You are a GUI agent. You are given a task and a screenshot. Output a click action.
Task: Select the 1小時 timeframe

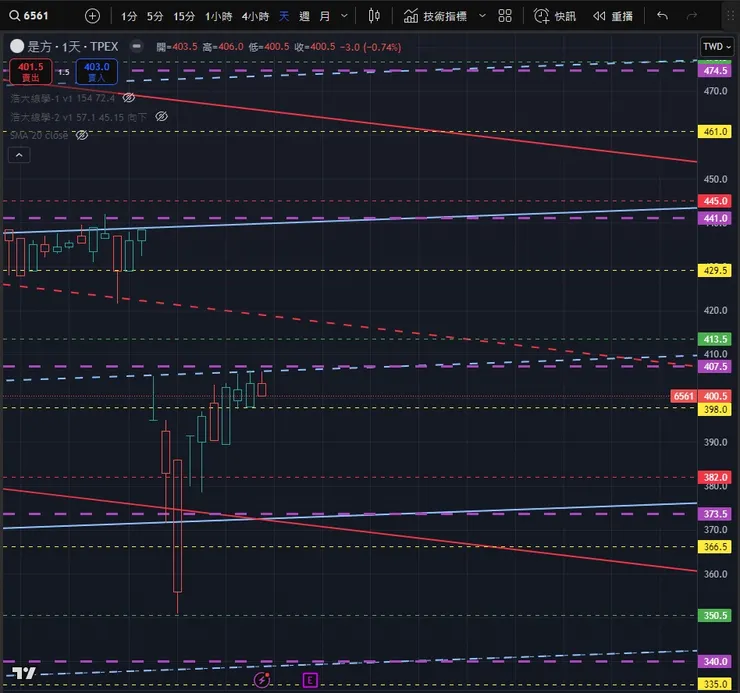pyautogui.click(x=219, y=17)
